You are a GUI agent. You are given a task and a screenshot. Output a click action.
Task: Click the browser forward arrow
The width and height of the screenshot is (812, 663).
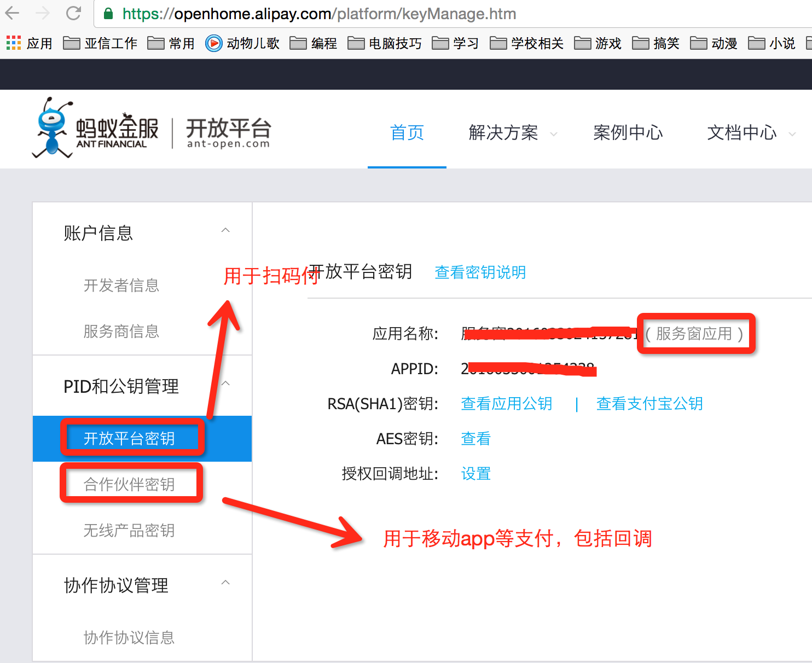tap(43, 13)
